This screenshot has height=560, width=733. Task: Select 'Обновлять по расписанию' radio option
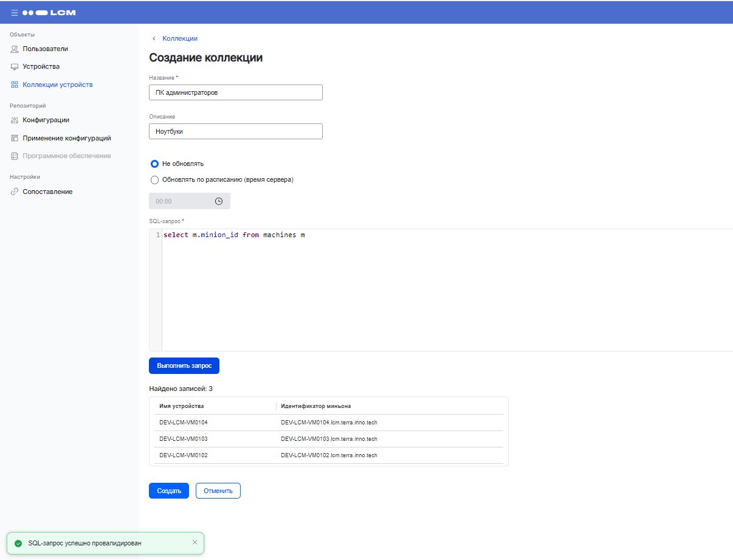154,180
